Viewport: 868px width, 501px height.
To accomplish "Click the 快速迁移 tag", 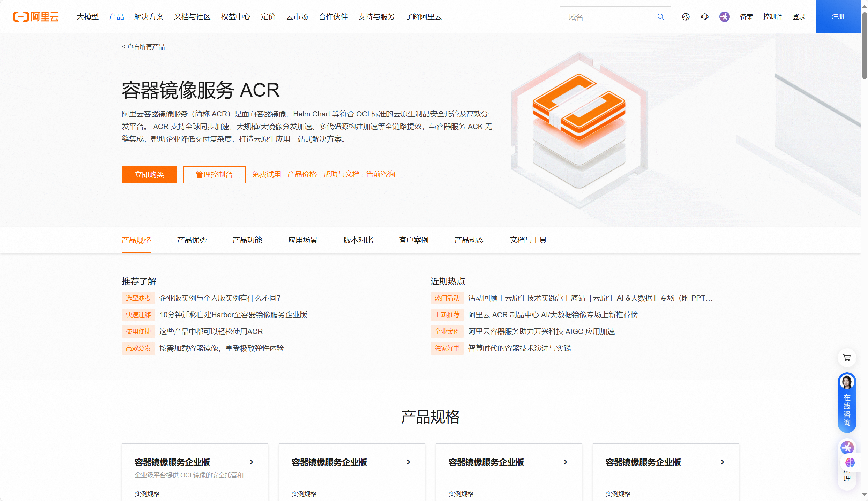I will click(139, 315).
